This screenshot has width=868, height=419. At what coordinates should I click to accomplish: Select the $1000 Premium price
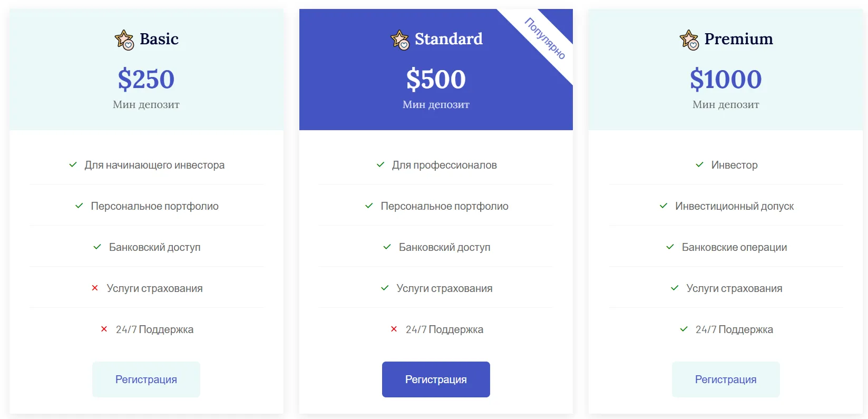click(x=726, y=80)
